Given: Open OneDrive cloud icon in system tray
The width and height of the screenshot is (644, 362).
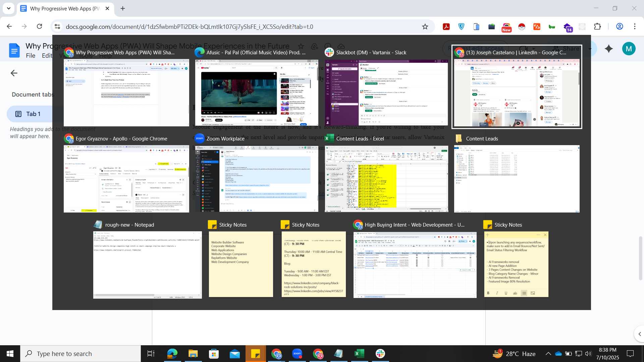Looking at the screenshot, I should point(558,354).
